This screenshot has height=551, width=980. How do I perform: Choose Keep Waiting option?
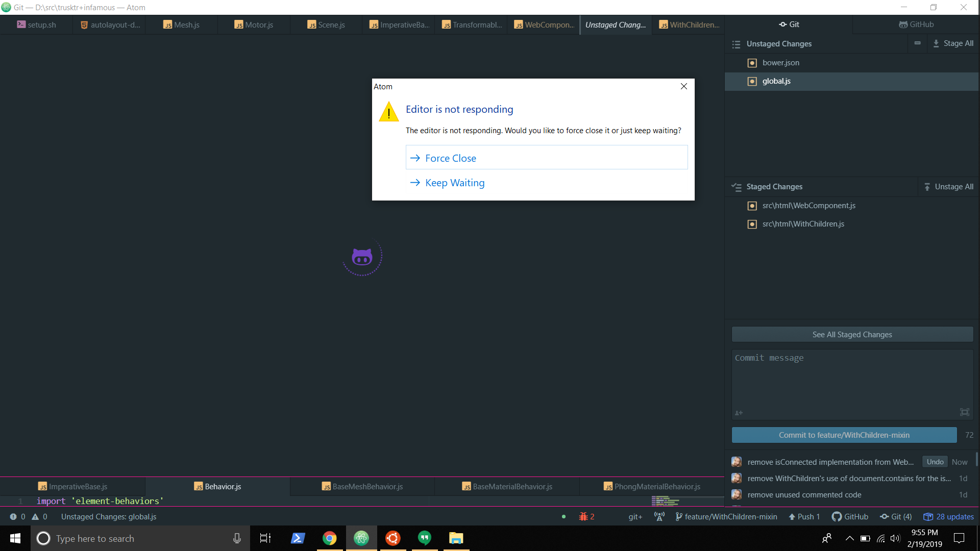tap(454, 183)
